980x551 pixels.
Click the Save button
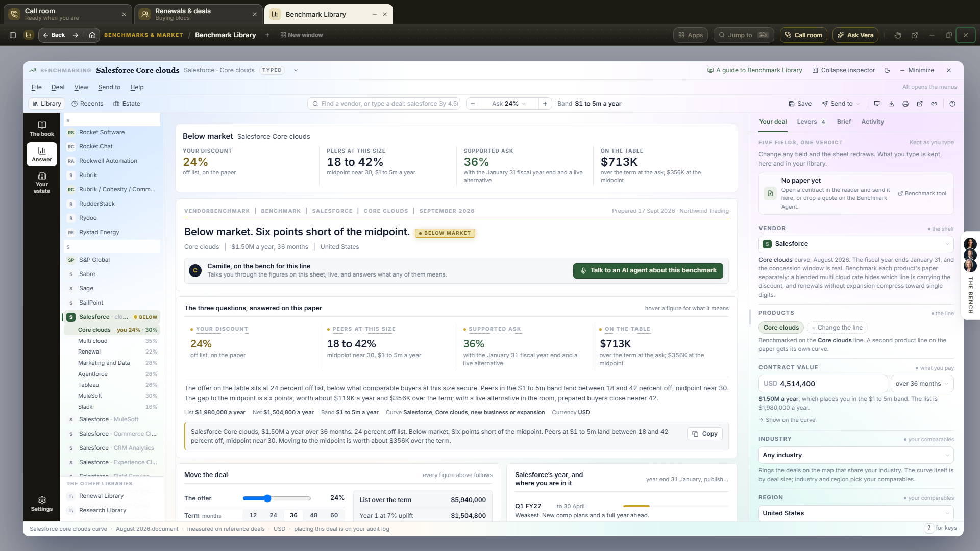(x=800, y=104)
